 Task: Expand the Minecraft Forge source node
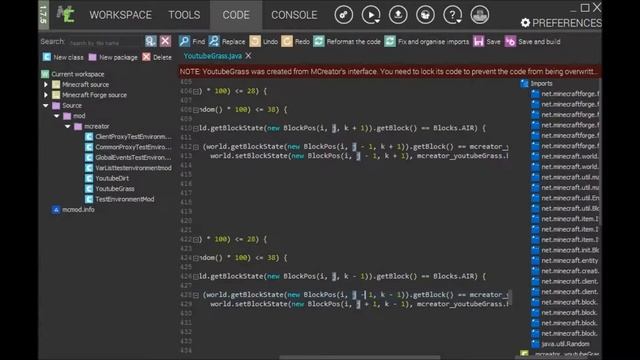tap(46, 95)
